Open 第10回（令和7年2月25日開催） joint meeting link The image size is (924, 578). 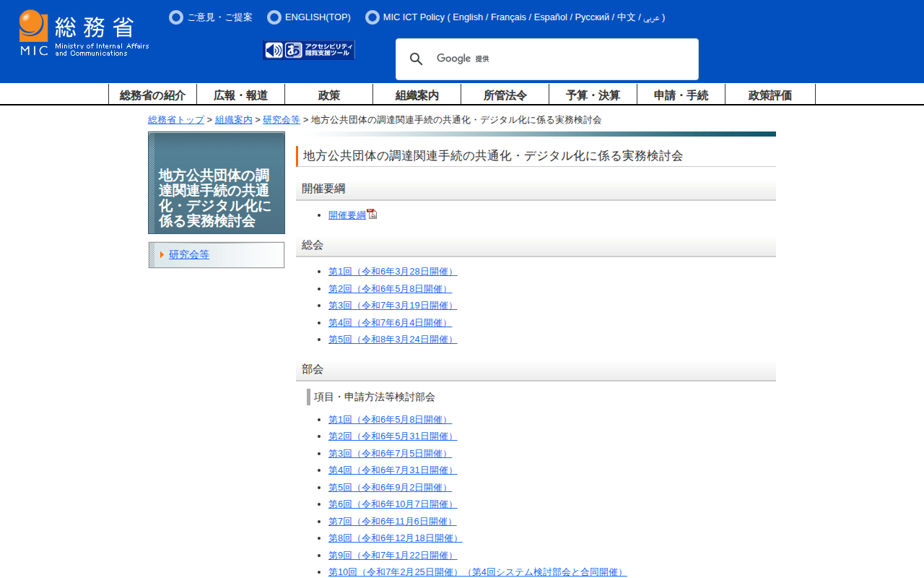477,572
